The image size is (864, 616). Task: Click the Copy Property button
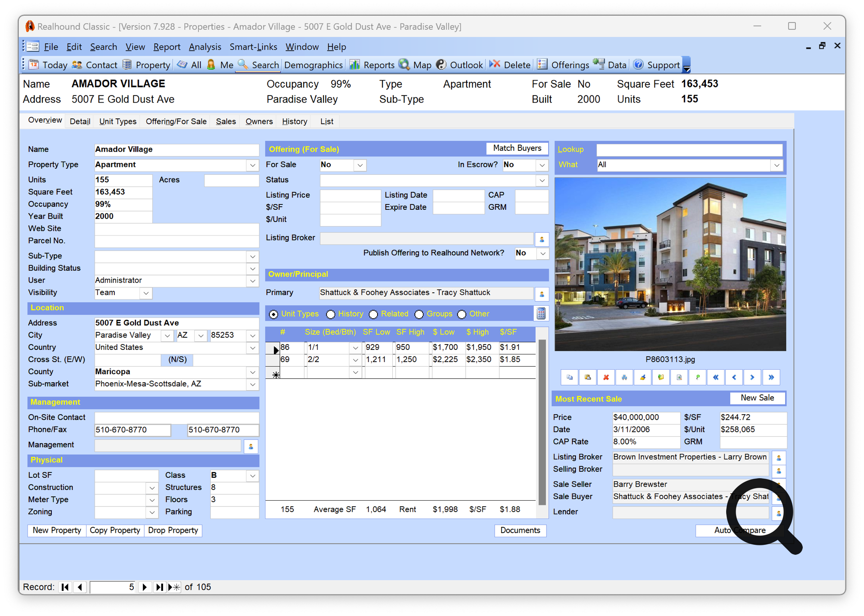(115, 530)
